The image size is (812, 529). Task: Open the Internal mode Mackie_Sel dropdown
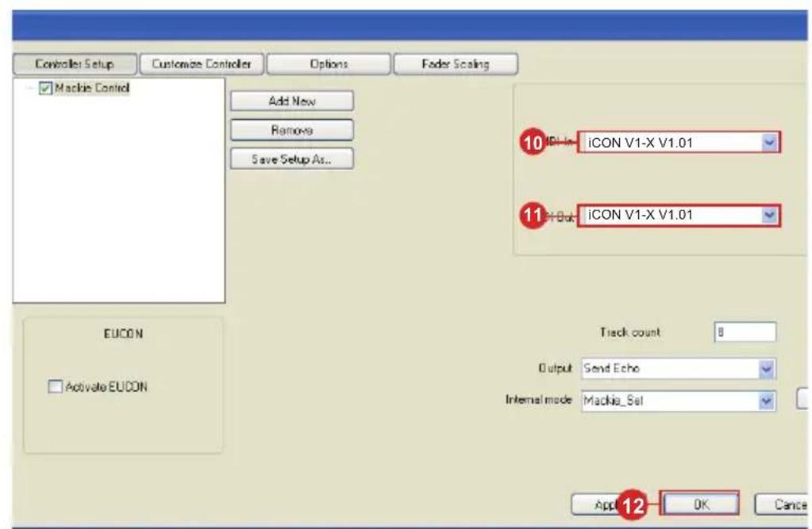tap(678, 401)
